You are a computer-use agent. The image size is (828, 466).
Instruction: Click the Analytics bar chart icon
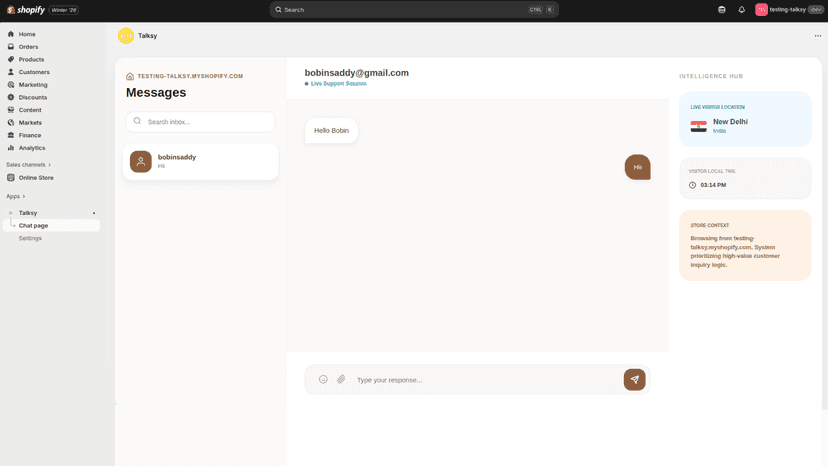click(x=11, y=148)
